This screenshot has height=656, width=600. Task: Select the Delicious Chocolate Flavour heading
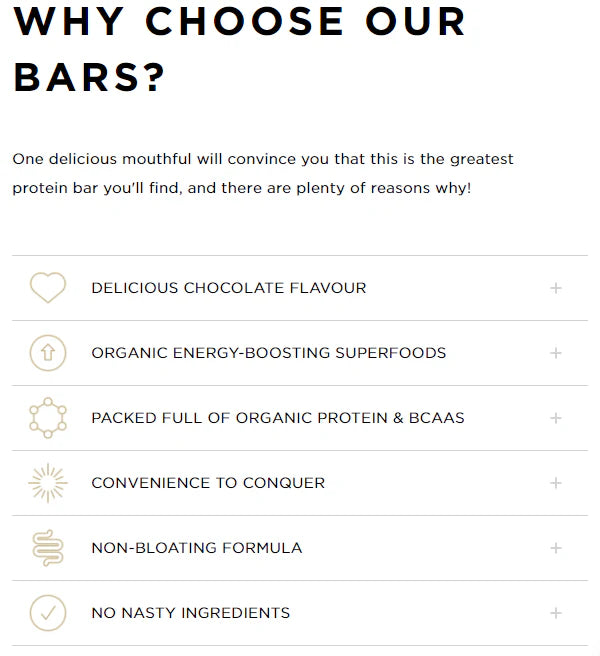(229, 288)
